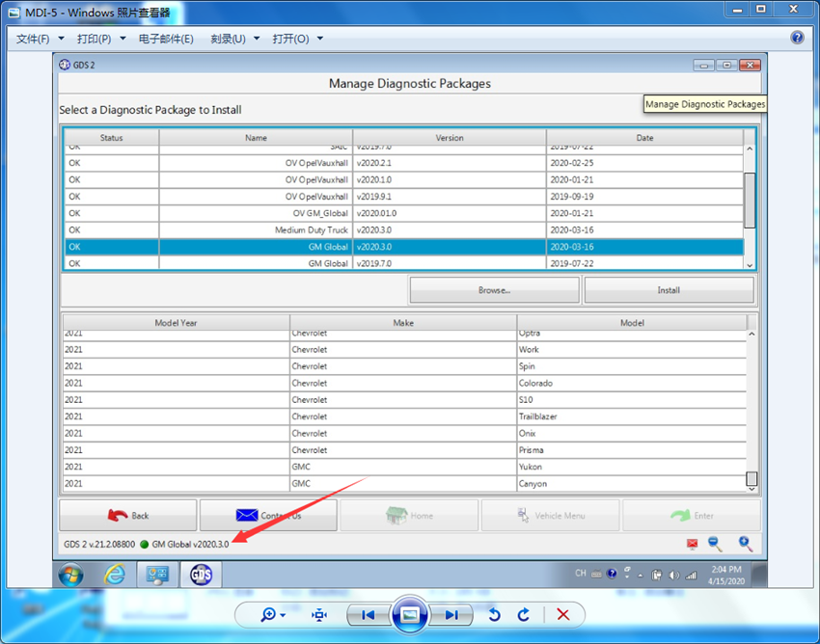820x644 pixels.
Task: Rotate the photo clockwise
Action: click(524, 615)
